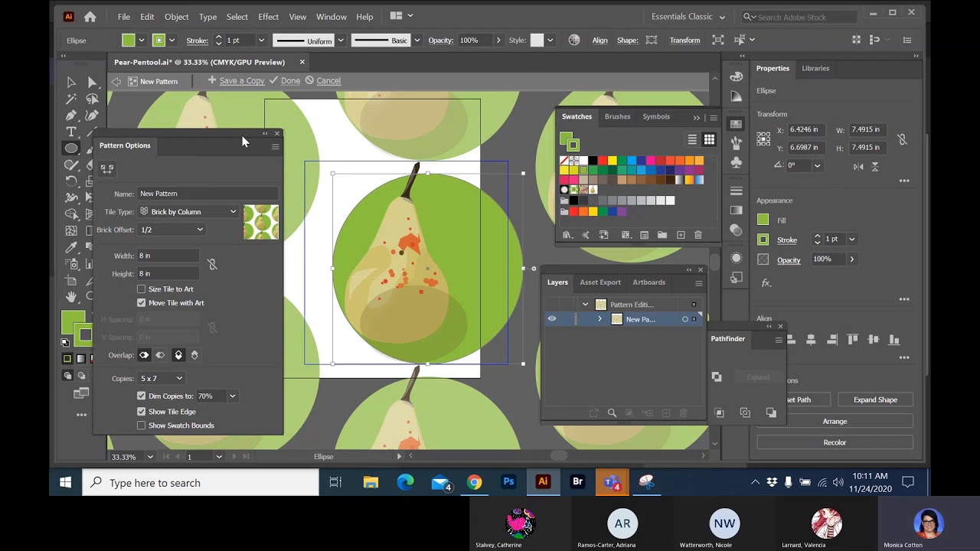This screenshot has height=551, width=980.
Task: Click the fx effects icon
Action: coord(766,283)
